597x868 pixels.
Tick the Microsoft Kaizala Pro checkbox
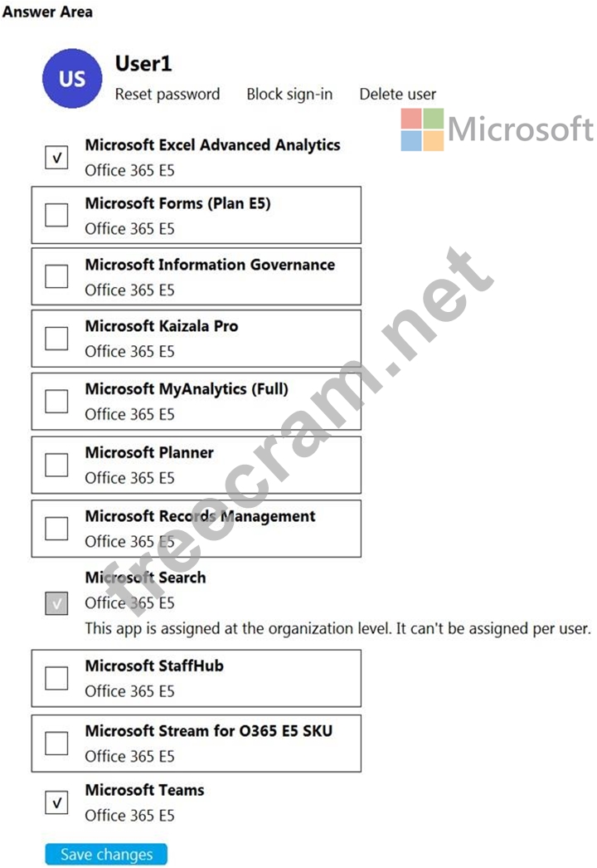coord(56,339)
